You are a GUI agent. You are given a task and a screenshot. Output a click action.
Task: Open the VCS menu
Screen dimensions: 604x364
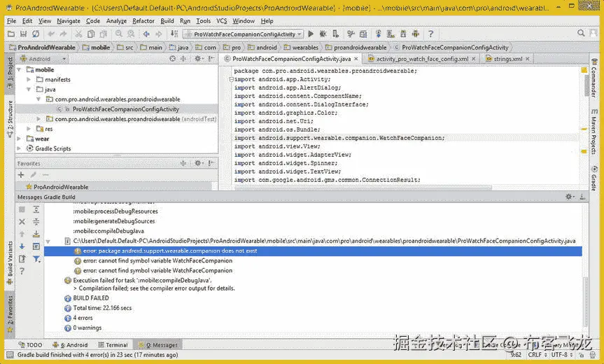221,21
